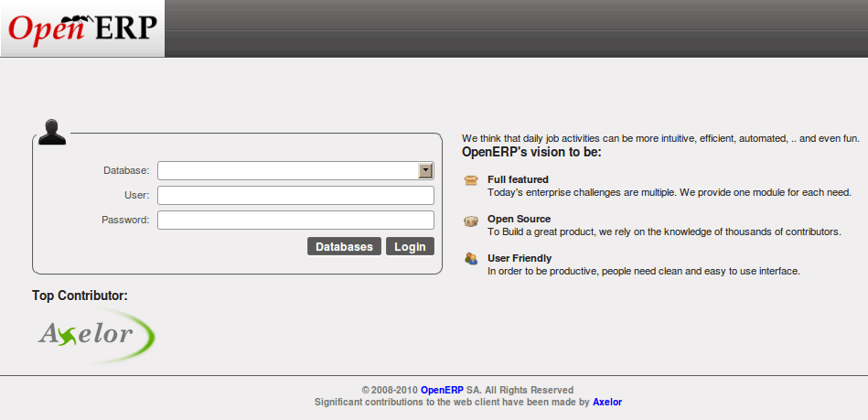Click the user silhouette icon above login box
Viewport: 868px width, 420px height.
pyautogui.click(x=52, y=132)
